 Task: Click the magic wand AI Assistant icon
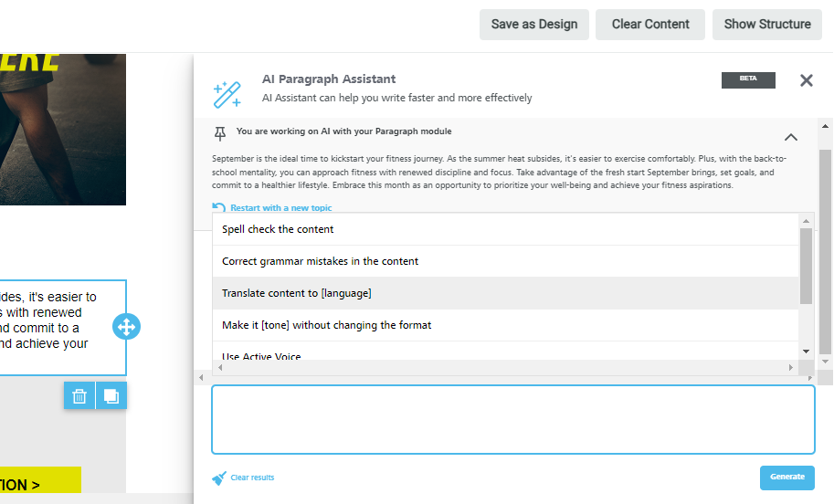point(226,93)
